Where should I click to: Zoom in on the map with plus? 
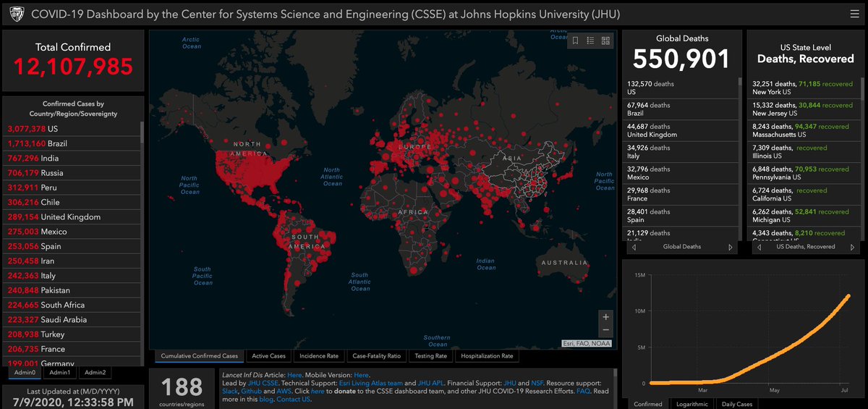[606, 317]
